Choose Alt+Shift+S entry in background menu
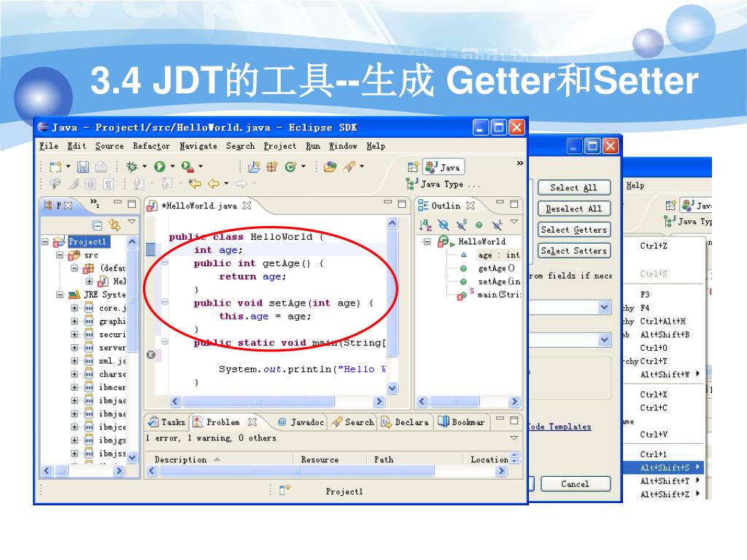 point(664,467)
